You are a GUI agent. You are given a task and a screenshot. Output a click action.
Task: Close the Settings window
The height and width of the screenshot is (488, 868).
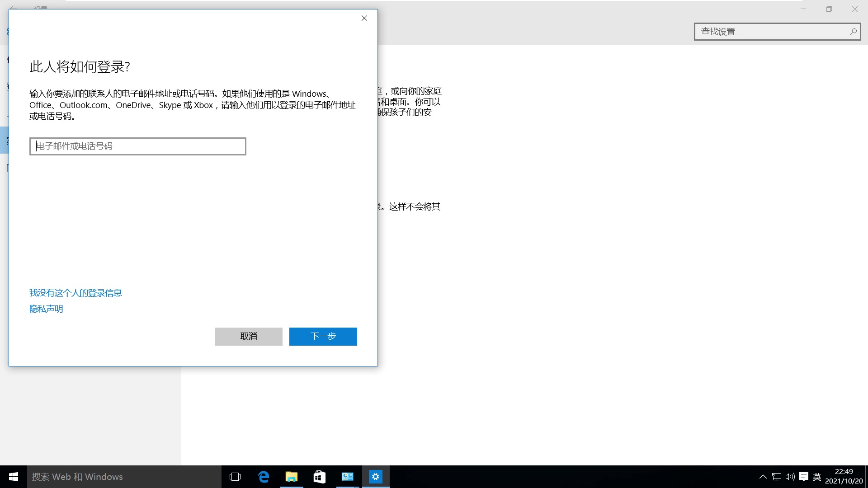[x=855, y=9]
